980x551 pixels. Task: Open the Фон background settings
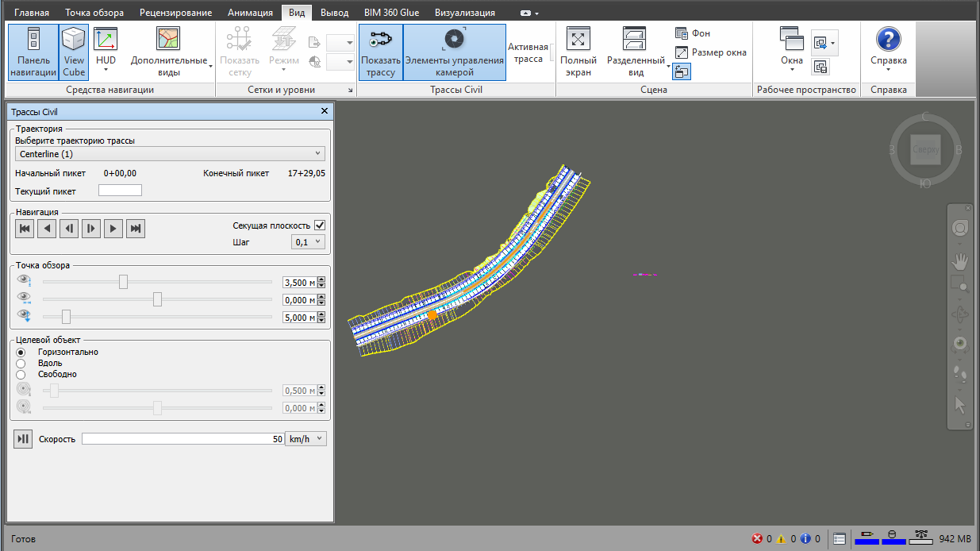tap(693, 33)
